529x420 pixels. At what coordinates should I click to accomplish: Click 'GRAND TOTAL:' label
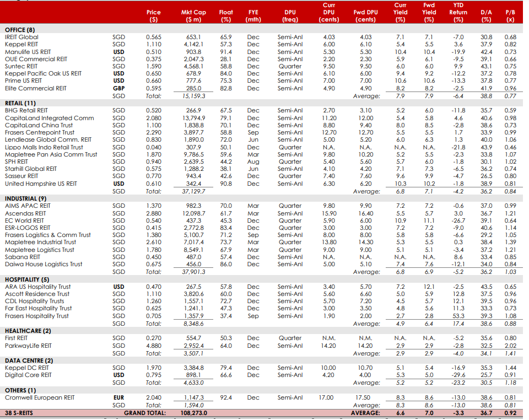click(x=145, y=413)
